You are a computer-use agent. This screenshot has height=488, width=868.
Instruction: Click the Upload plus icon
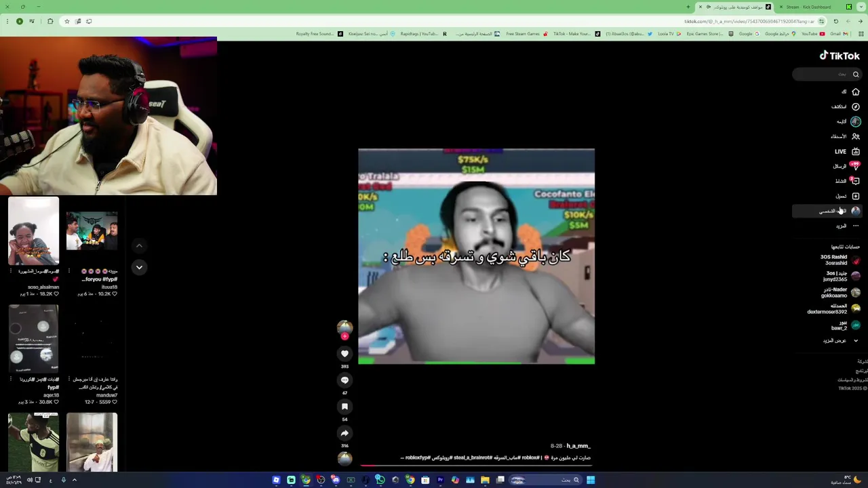pyautogui.click(x=856, y=196)
